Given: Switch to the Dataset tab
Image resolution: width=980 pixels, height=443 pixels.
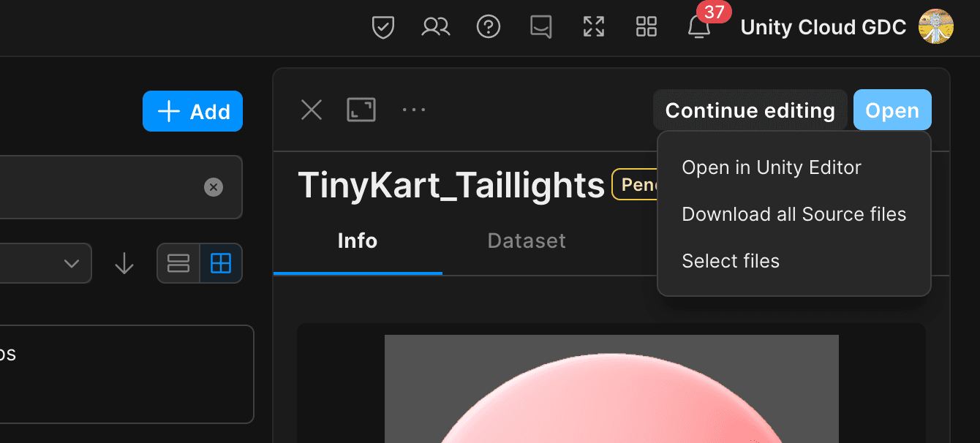Looking at the screenshot, I should (526, 241).
